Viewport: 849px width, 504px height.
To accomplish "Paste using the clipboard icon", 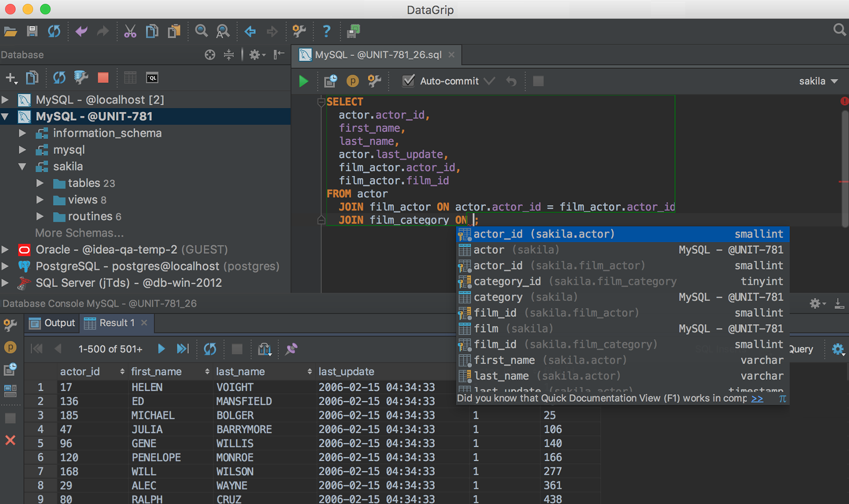I will click(174, 31).
